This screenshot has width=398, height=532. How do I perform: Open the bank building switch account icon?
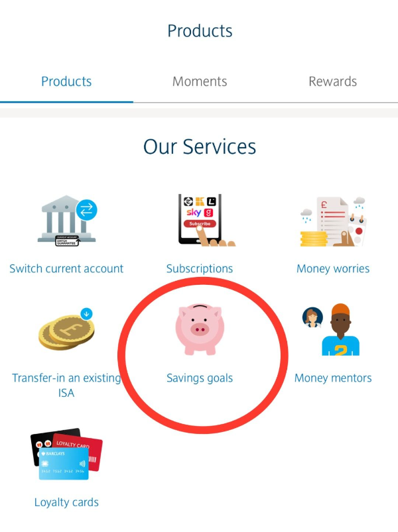[x=67, y=221]
